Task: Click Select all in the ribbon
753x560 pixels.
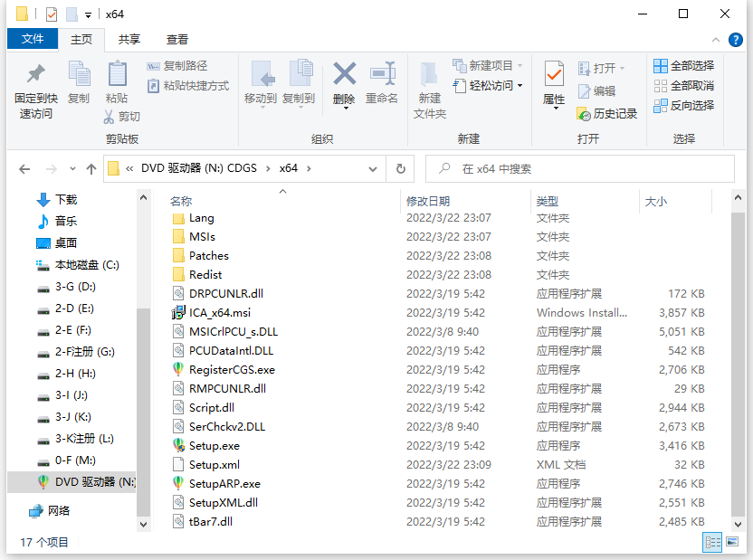Action: [x=684, y=66]
